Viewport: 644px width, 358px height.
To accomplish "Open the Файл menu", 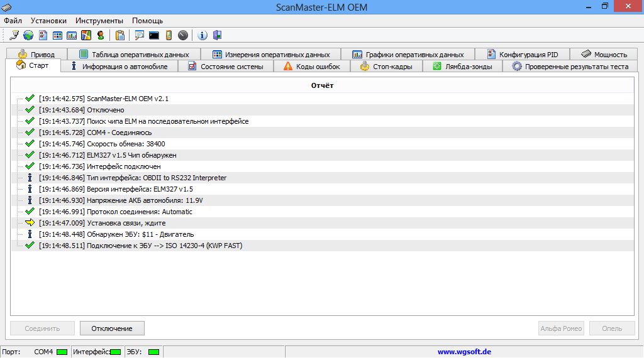I will 13,21.
